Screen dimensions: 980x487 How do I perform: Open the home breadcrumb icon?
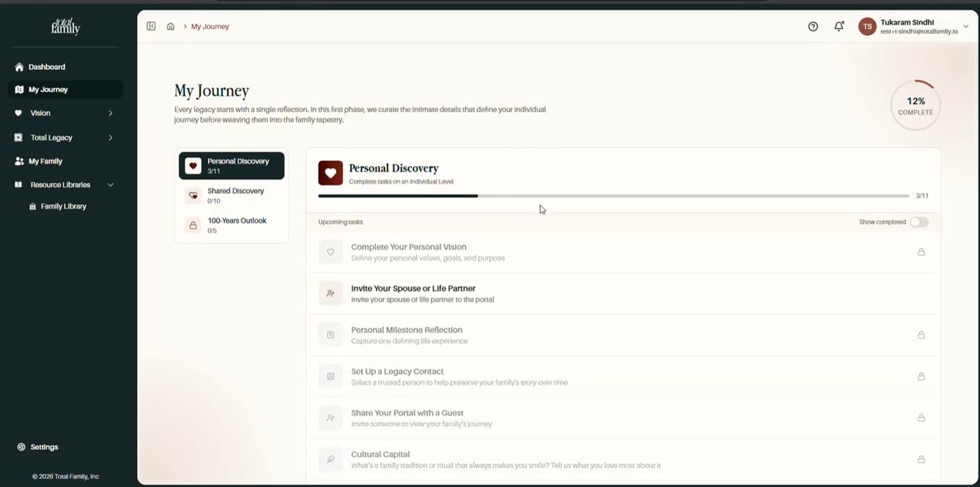[170, 27]
